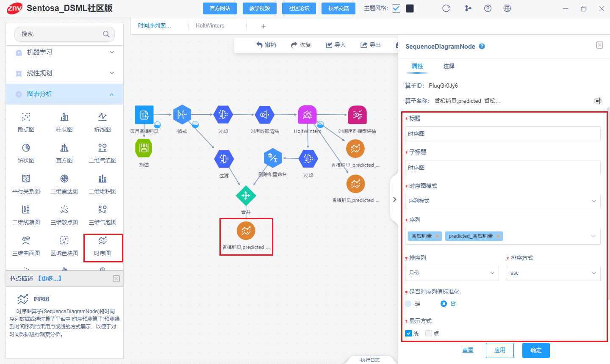Click the 时序数据清洗 node
The height and width of the screenshot is (364, 610).
click(265, 115)
